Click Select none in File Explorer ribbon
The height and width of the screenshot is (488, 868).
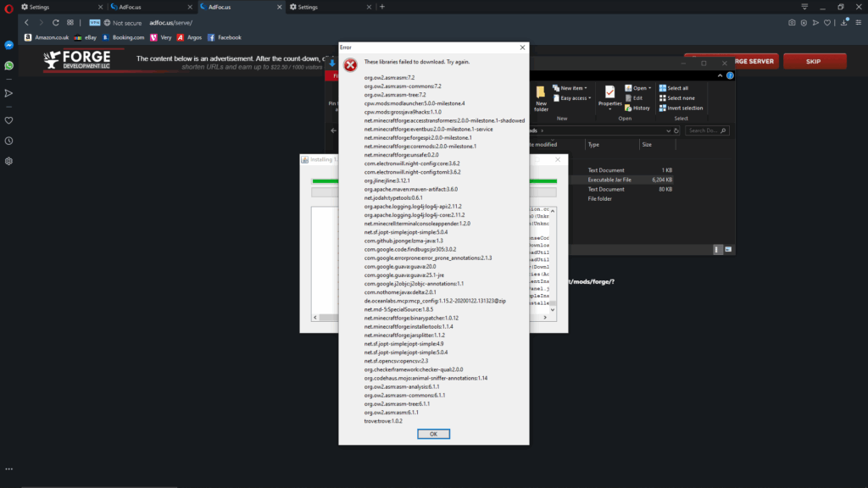point(676,98)
